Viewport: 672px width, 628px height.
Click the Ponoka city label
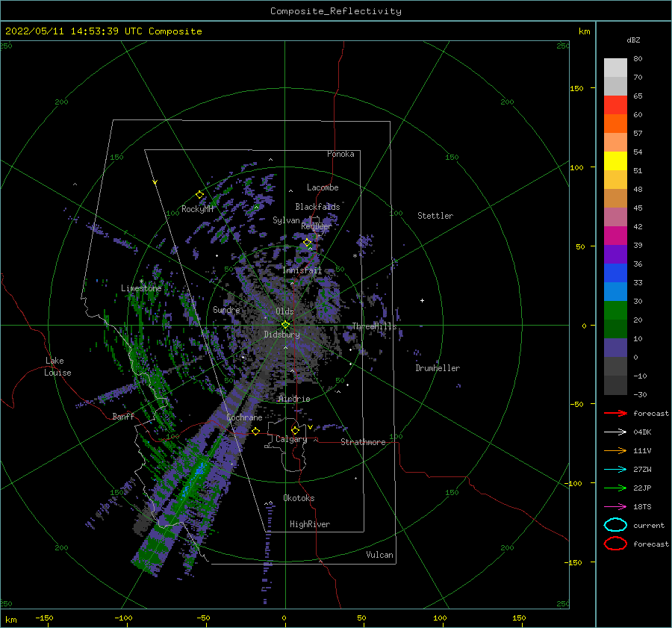tap(340, 154)
